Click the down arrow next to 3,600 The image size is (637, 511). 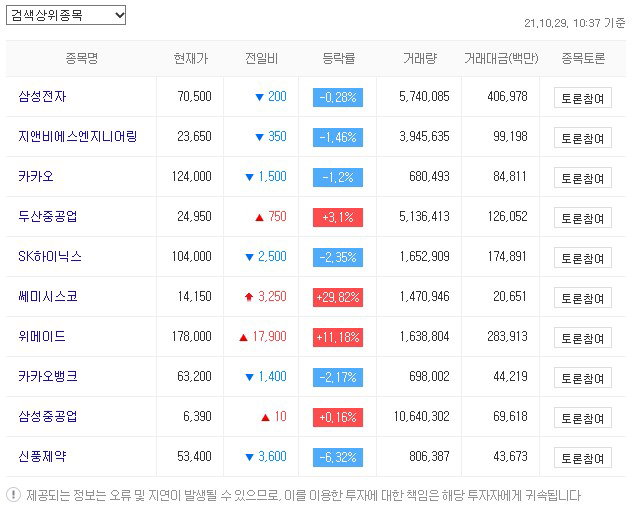pyautogui.click(x=249, y=457)
